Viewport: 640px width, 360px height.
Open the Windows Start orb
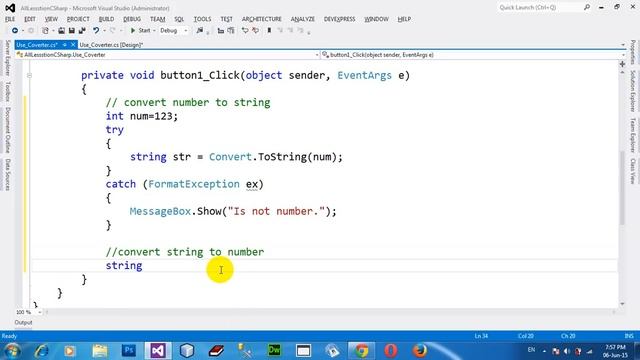[x=12, y=351]
